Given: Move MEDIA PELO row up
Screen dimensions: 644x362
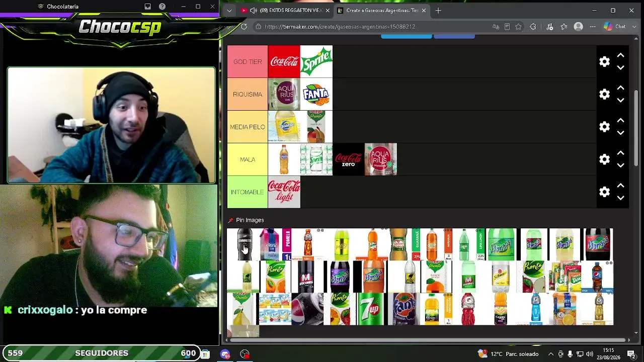Looking at the screenshot, I should tap(621, 121).
